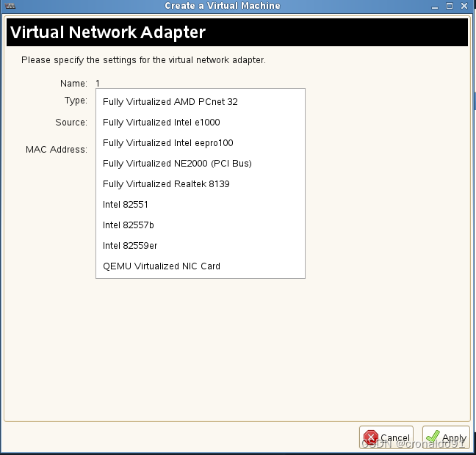Screen dimensions: 476x455
Task: Select Intel 82551 adapter type
Action: click(201, 205)
